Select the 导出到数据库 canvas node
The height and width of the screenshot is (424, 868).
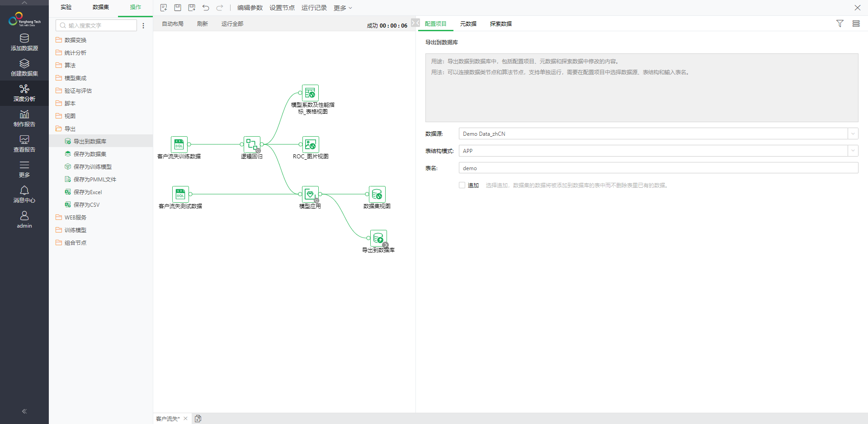tap(378, 238)
